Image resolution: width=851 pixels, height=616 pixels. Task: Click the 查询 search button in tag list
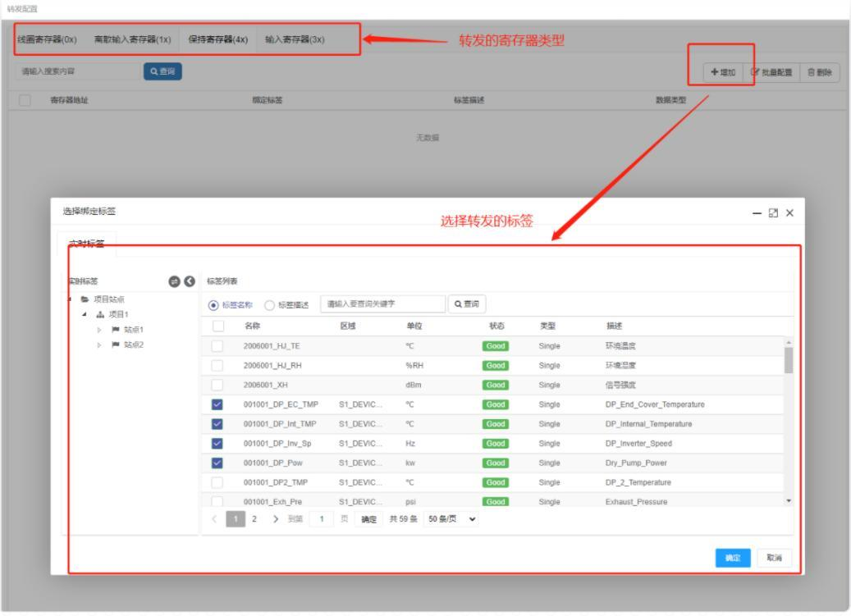pos(466,304)
